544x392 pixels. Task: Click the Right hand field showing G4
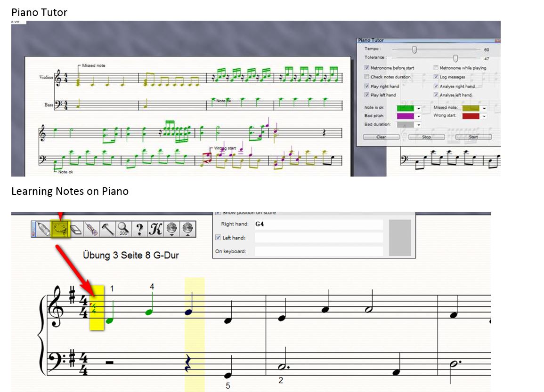(x=319, y=224)
